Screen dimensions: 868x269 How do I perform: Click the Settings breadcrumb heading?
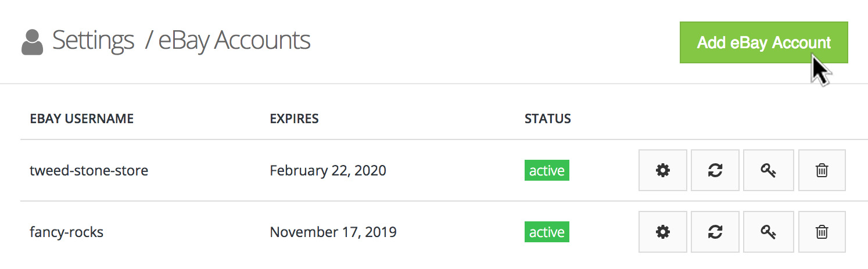(x=93, y=41)
